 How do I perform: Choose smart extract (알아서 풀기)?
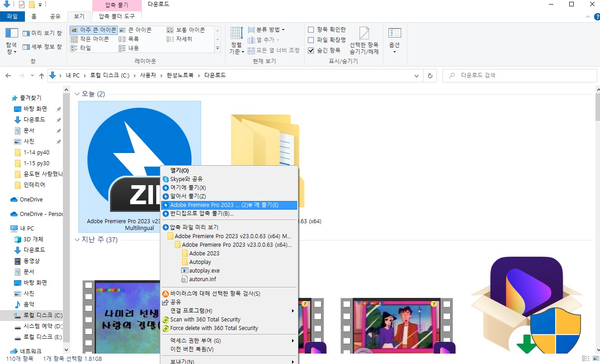point(229,196)
